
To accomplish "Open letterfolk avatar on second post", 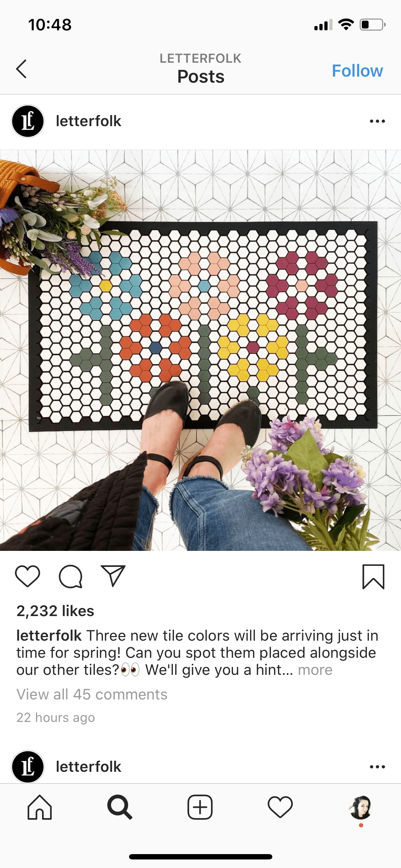I will pyautogui.click(x=28, y=767).
